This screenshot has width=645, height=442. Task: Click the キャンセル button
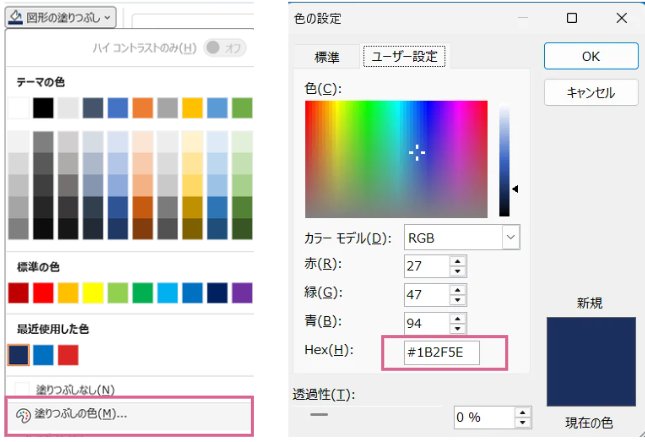point(591,93)
